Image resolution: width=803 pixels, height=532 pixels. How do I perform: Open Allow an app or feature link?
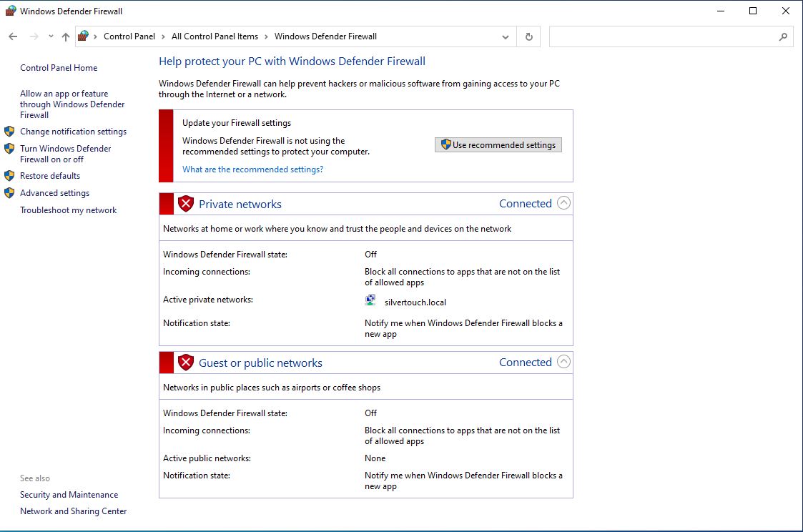(72, 104)
